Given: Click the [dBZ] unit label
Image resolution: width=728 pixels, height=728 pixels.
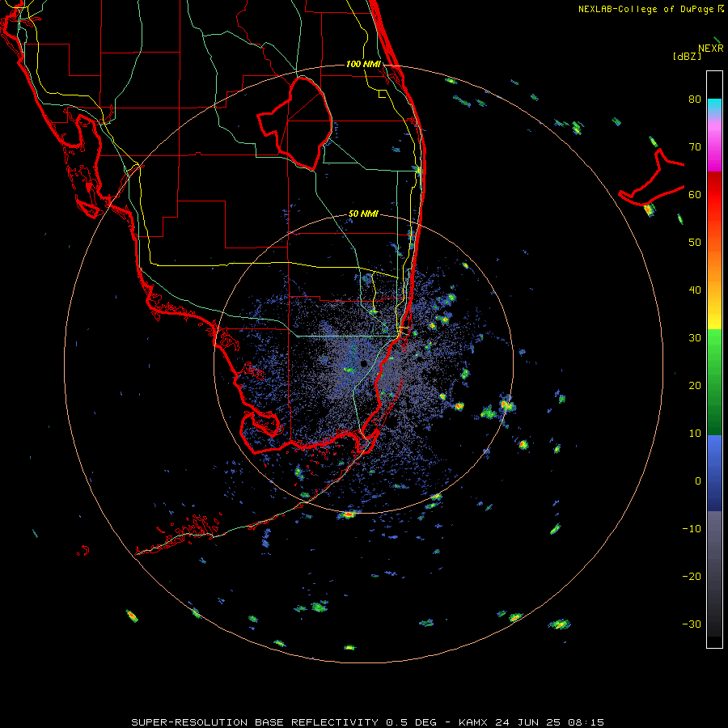Looking at the screenshot, I should click(687, 56).
